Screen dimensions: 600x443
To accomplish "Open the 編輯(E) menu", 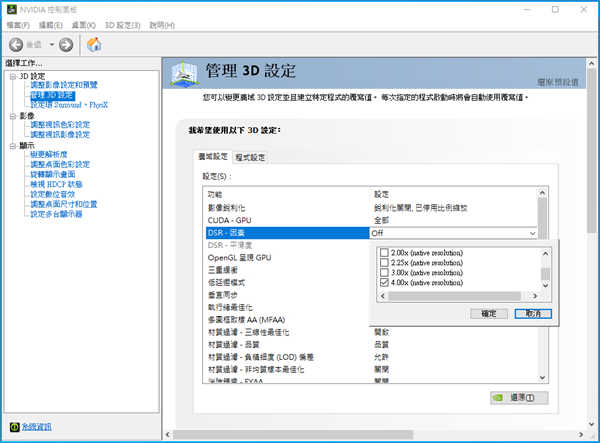I will 51,25.
